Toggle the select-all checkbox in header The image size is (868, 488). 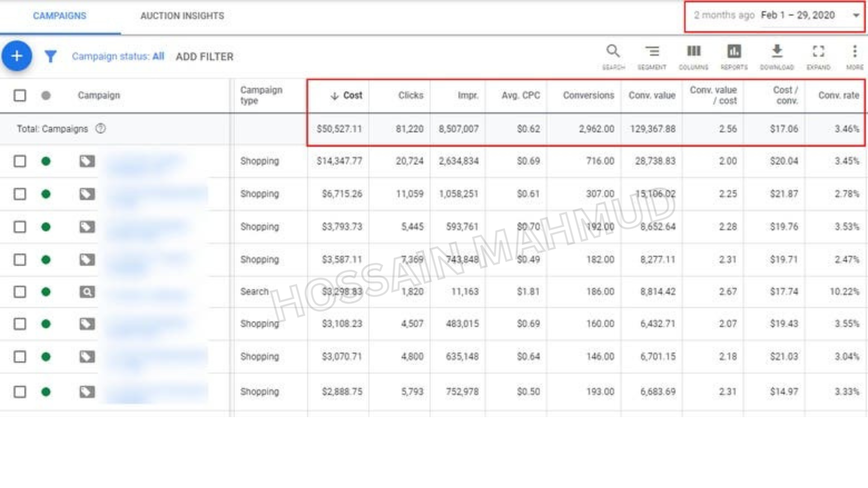click(x=20, y=95)
